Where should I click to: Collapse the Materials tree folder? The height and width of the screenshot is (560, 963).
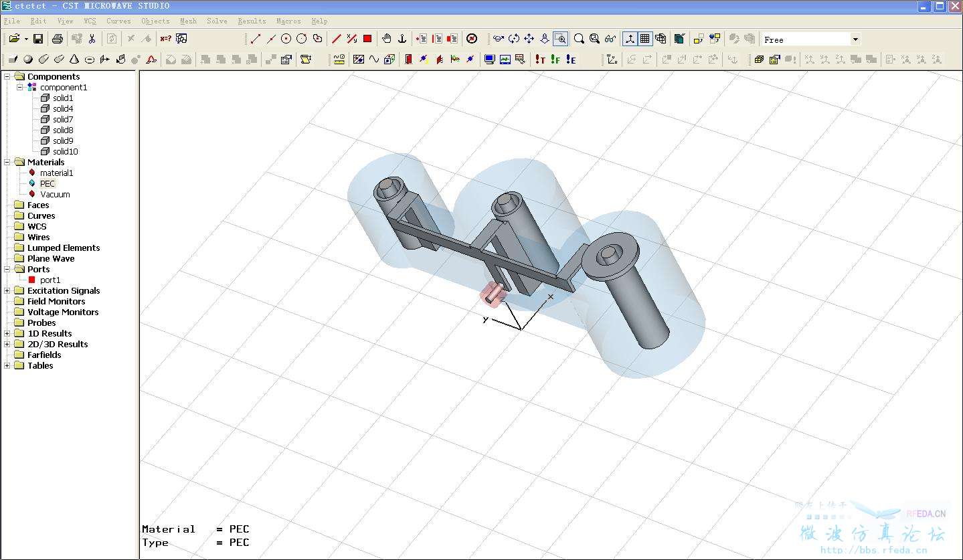click(x=7, y=162)
